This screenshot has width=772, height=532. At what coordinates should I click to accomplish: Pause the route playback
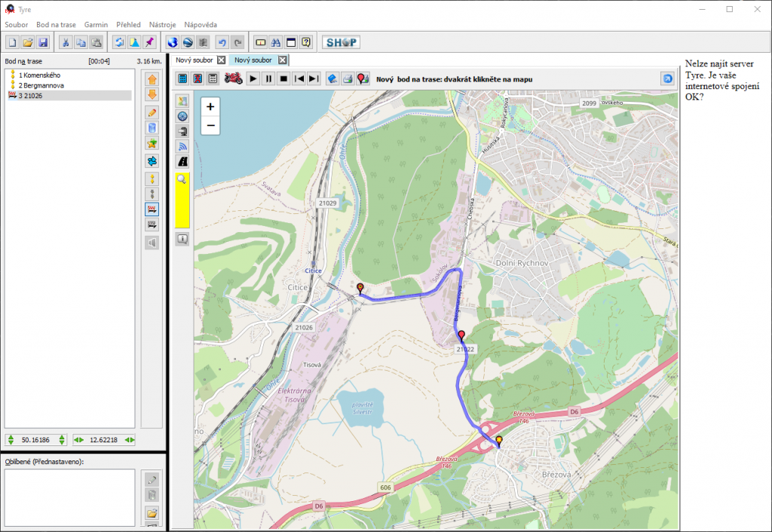pos(268,78)
